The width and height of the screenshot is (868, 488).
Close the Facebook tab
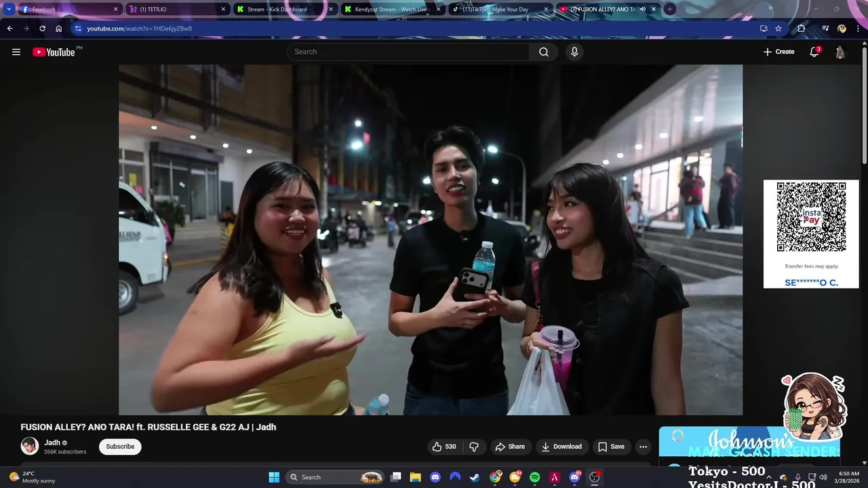[x=115, y=9]
